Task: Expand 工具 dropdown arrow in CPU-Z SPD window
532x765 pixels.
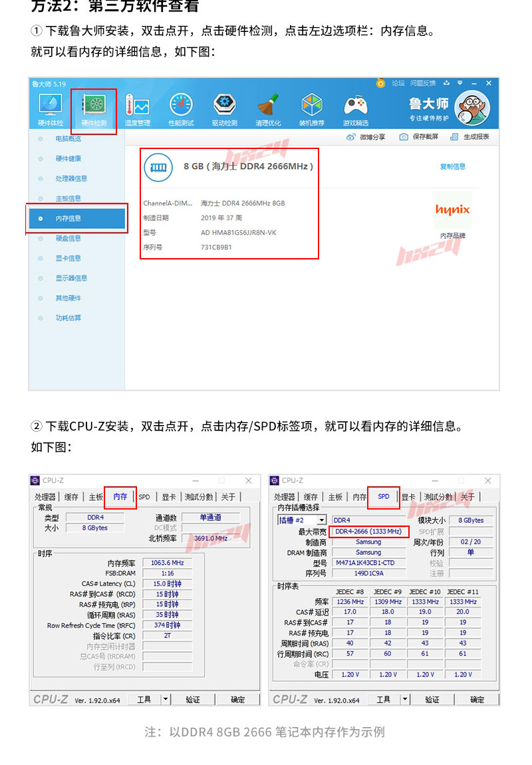Action: coord(405,700)
